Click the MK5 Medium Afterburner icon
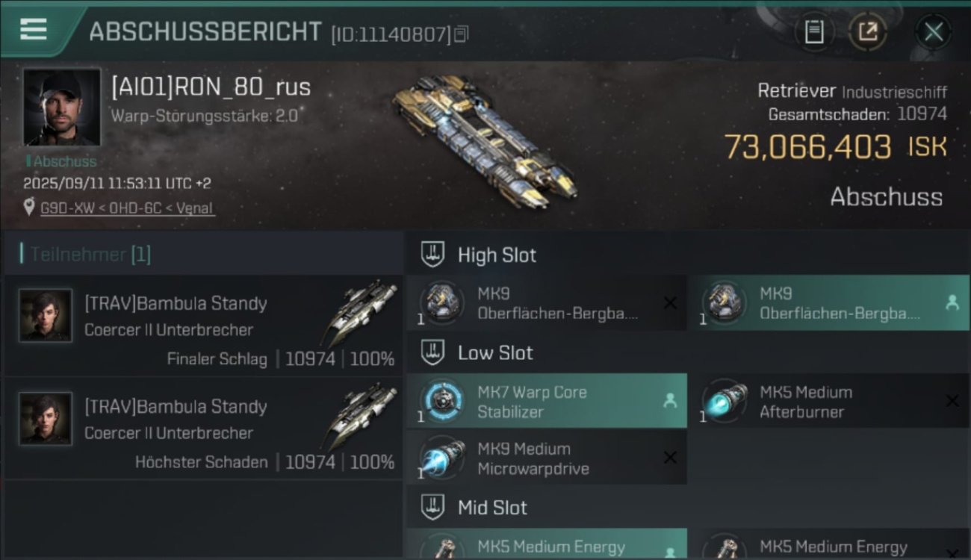971x560 pixels. 725,402
